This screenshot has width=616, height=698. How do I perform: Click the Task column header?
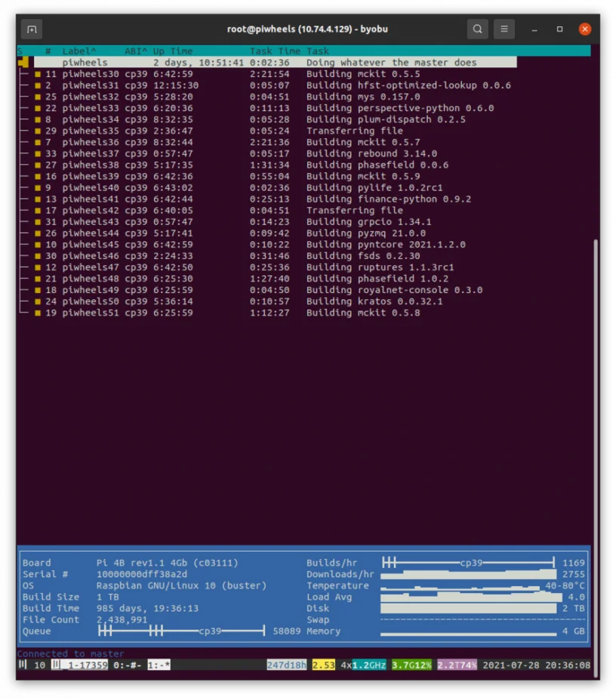318,51
